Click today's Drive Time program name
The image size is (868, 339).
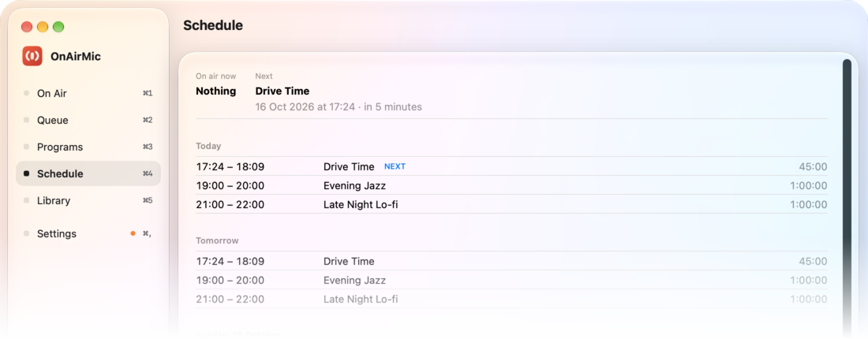tap(349, 166)
